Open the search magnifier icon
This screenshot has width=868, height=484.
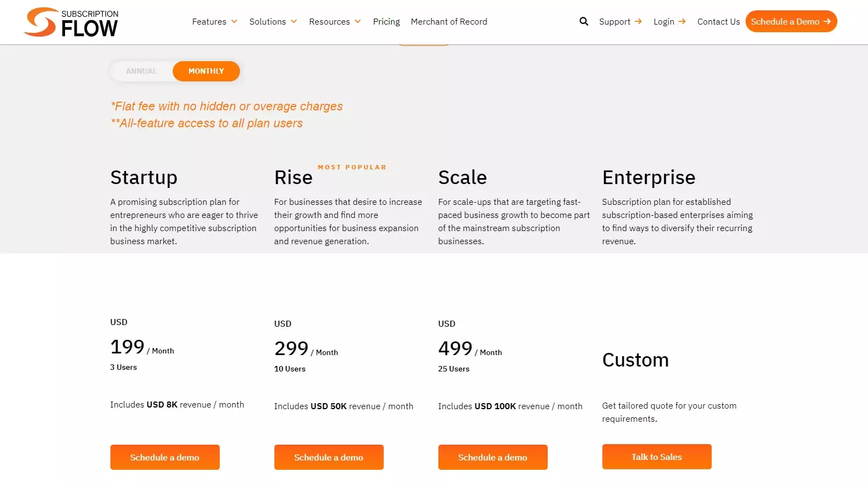point(584,21)
